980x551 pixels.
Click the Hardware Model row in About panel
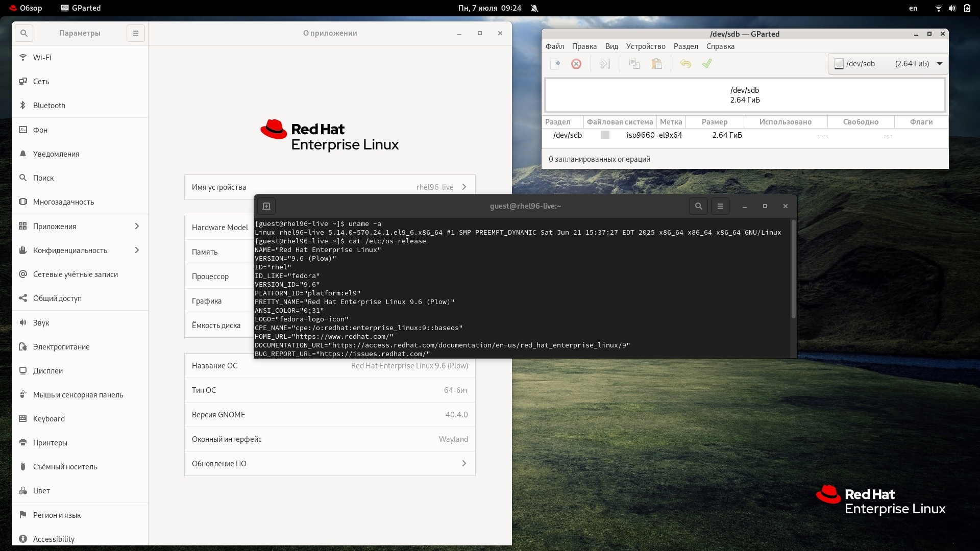219,228
